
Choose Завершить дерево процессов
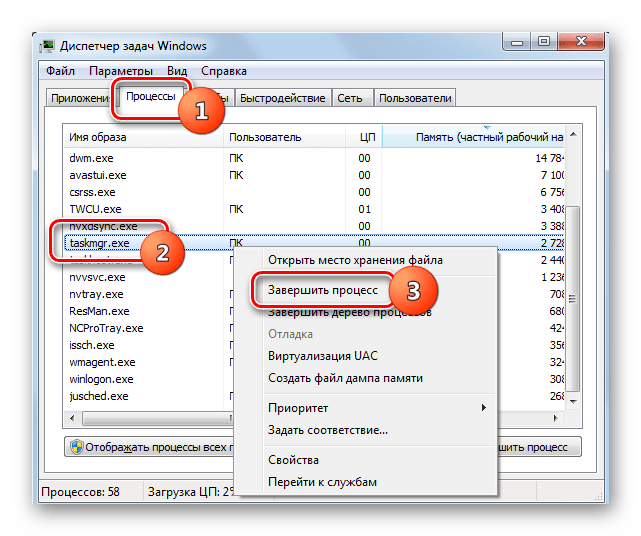350,313
